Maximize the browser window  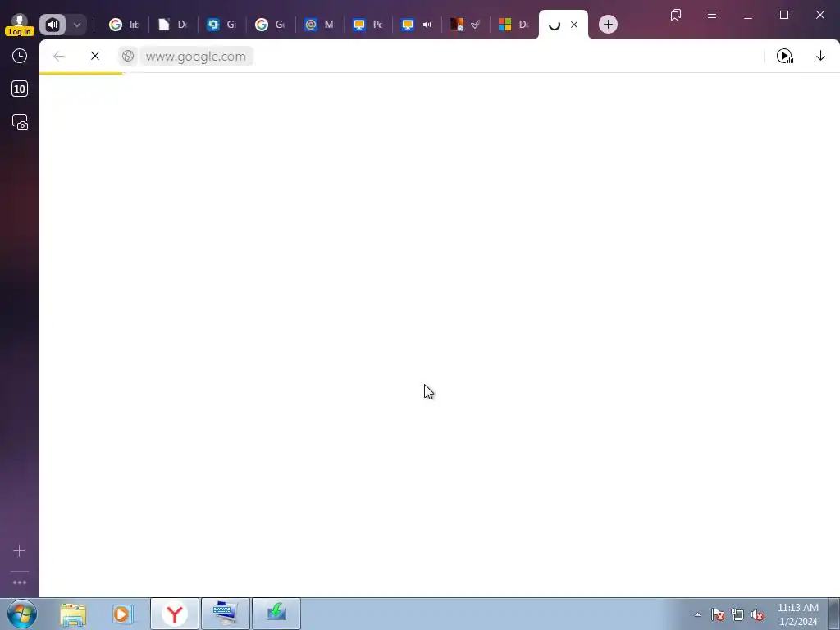pos(784,15)
